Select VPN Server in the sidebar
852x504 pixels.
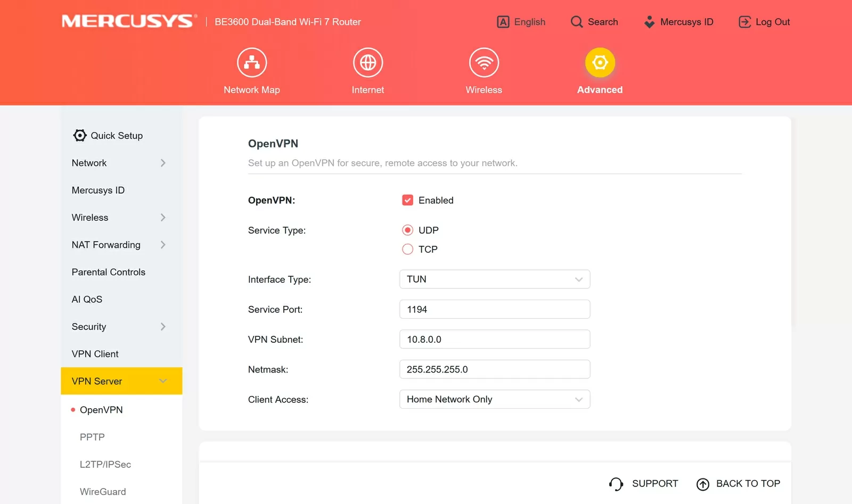(121, 381)
